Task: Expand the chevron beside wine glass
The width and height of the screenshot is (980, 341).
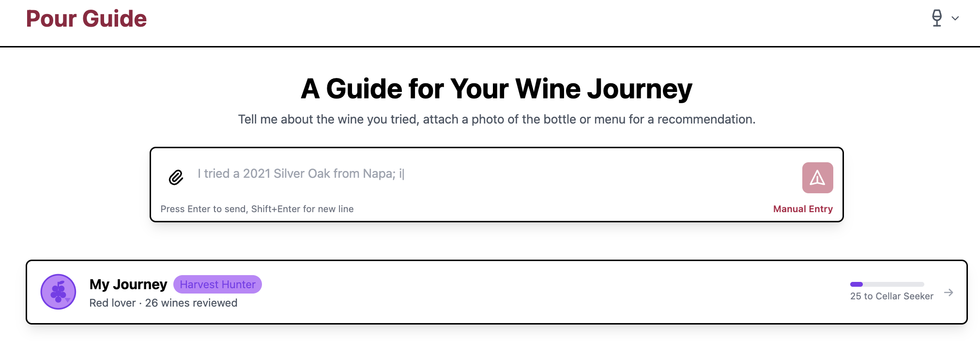Action: tap(955, 18)
